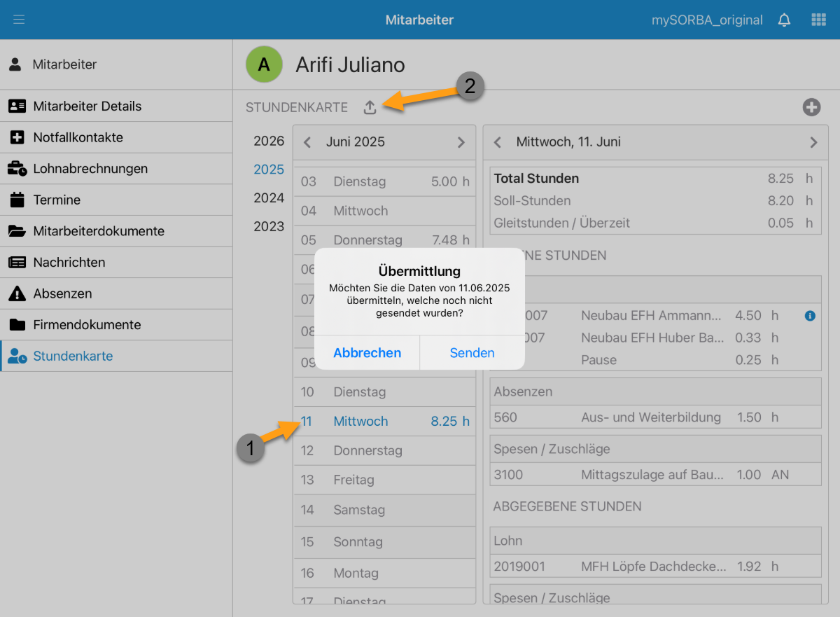The height and width of the screenshot is (617, 840).
Task: Select year 2024 in year list
Action: point(269,198)
